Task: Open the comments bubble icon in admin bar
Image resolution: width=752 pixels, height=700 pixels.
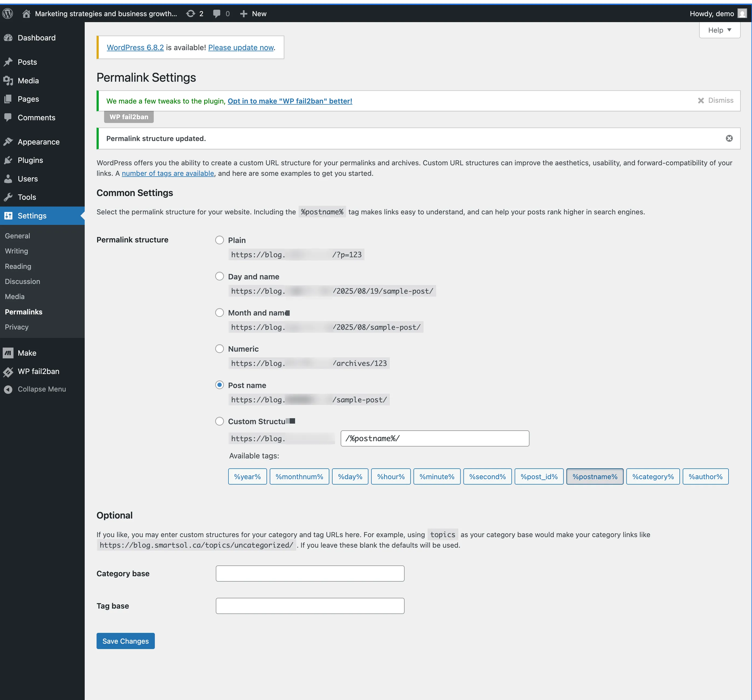Action: [216, 13]
